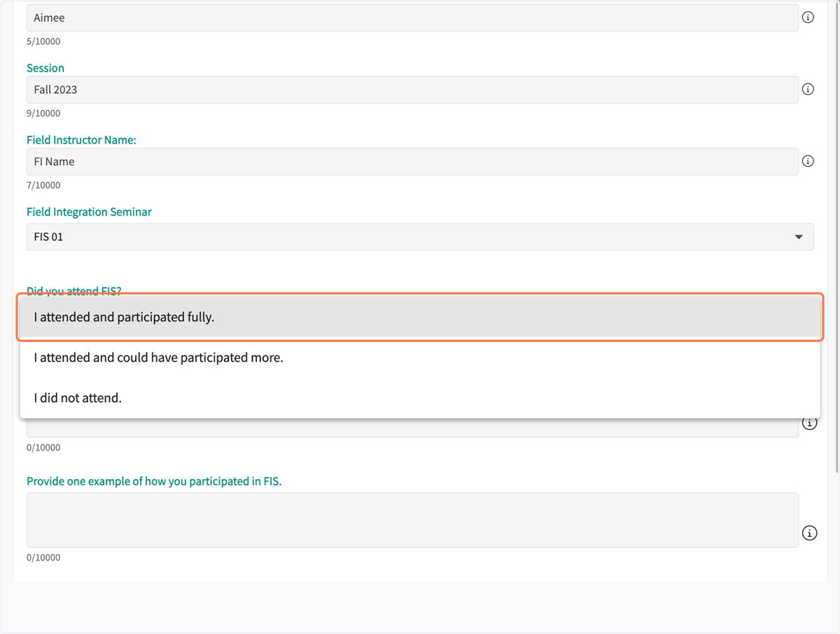Click the "Provide one example" question label
The width and height of the screenshot is (840, 634).
(x=154, y=481)
